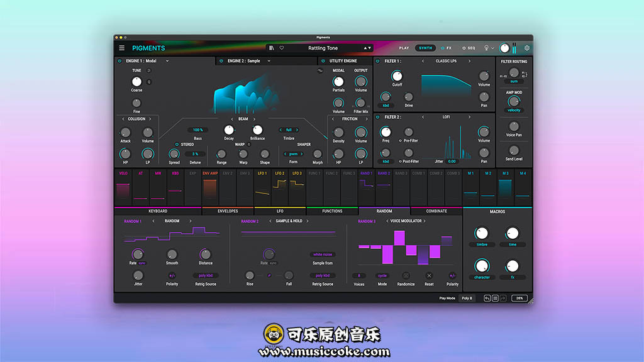Viewport: 644px width, 362px height.
Task: Click the waveform icon above the Modal display
Action: tap(320, 70)
